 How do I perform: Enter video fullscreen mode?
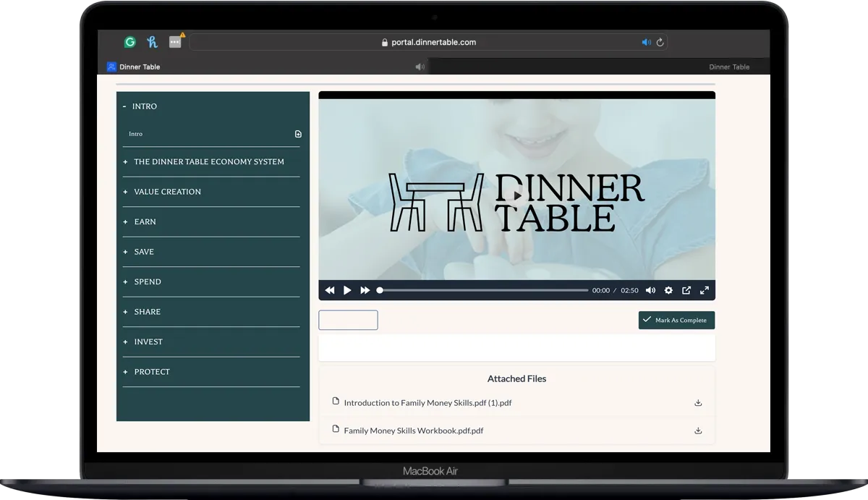[705, 290]
